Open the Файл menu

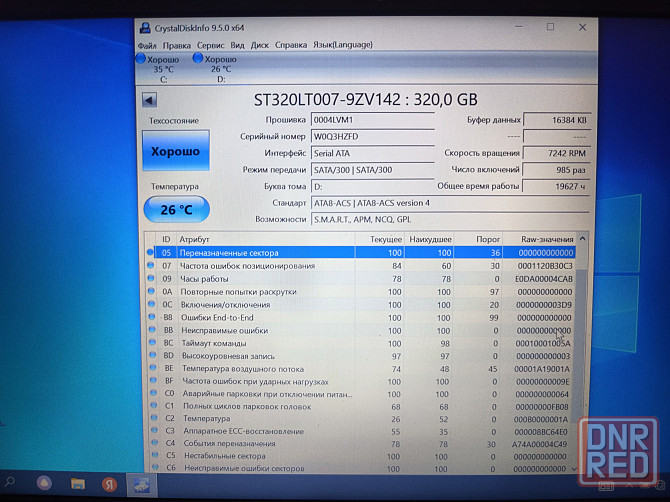click(147, 45)
